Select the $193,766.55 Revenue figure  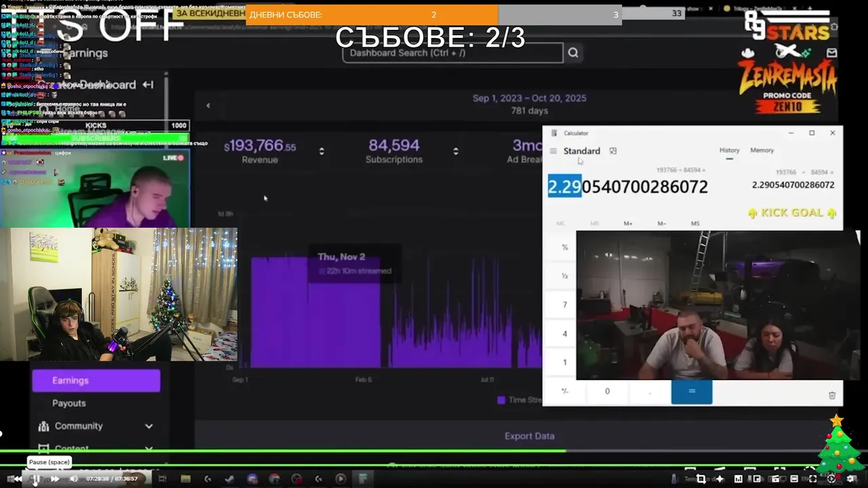(260, 146)
